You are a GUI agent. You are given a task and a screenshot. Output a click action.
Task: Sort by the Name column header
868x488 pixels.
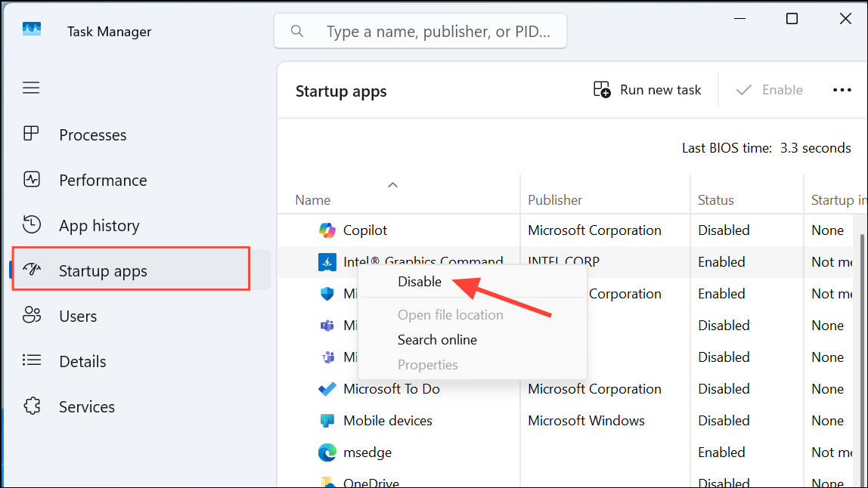(313, 200)
